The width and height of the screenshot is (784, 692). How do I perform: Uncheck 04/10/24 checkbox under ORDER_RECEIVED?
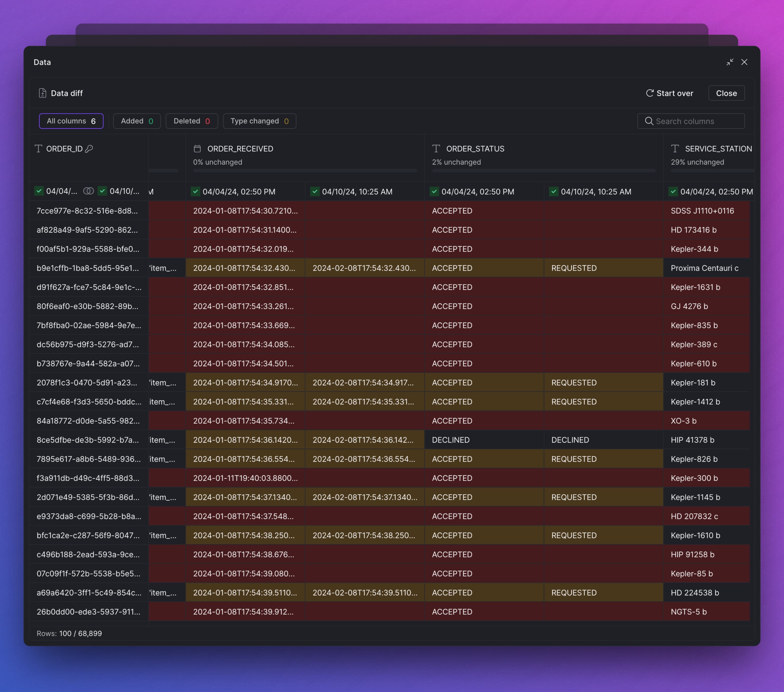tap(315, 192)
